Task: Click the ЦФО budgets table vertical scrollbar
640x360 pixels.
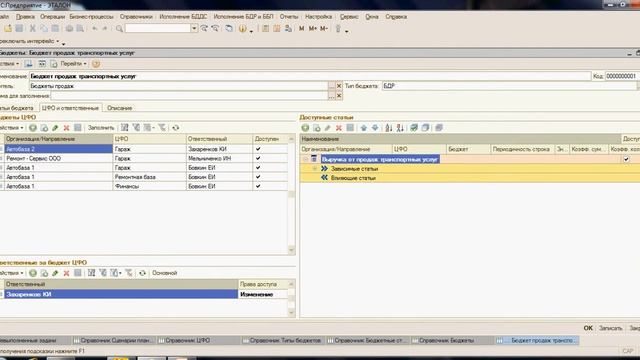Action: point(291,195)
